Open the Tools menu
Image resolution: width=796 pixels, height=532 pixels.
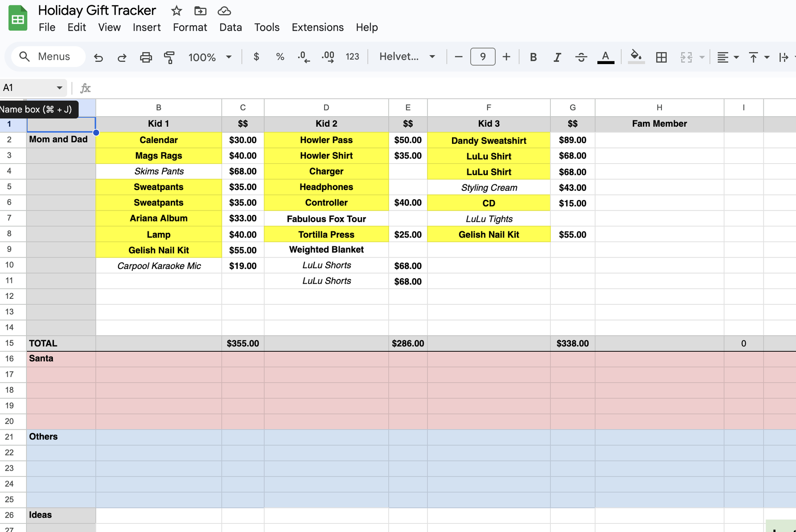[x=267, y=27]
